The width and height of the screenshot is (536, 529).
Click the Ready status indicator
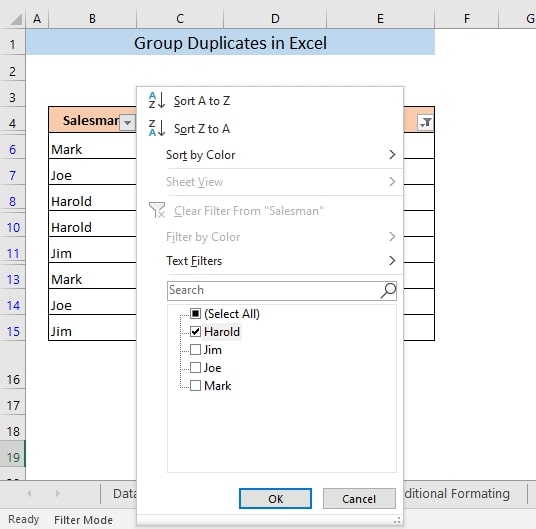24,519
